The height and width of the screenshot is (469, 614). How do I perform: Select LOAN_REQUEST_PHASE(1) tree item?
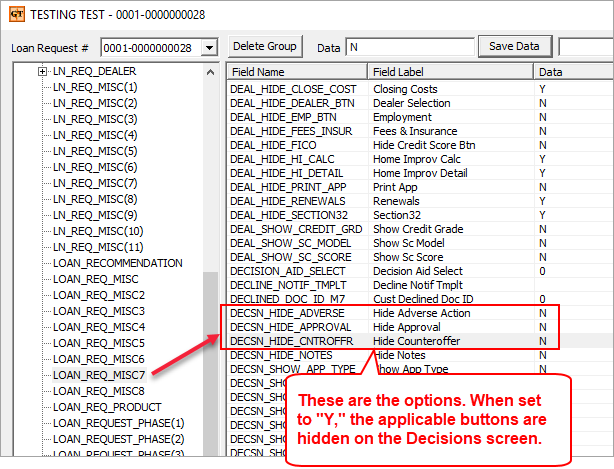coord(119,423)
